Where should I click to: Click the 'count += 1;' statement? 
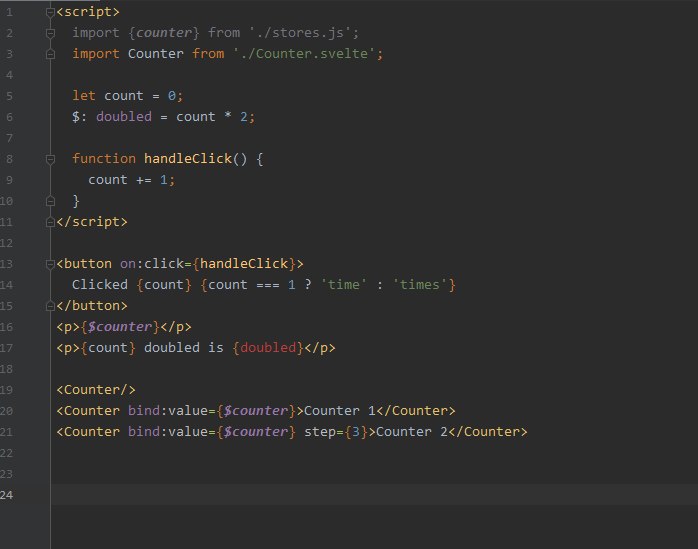pyautogui.click(x=131, y=180)
